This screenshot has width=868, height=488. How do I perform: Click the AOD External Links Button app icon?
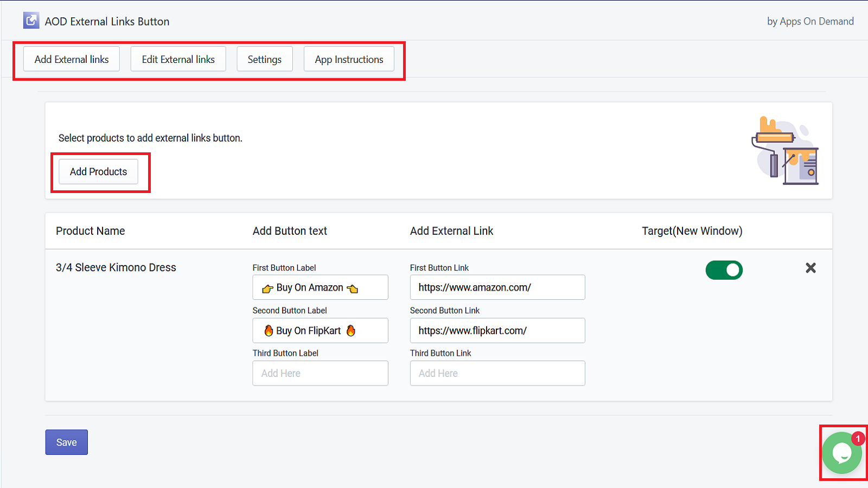tap(31, 20)
